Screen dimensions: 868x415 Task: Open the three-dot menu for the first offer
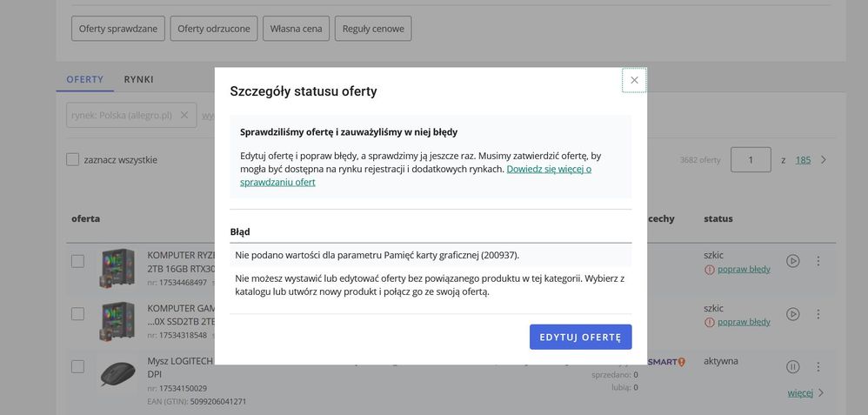818,261
